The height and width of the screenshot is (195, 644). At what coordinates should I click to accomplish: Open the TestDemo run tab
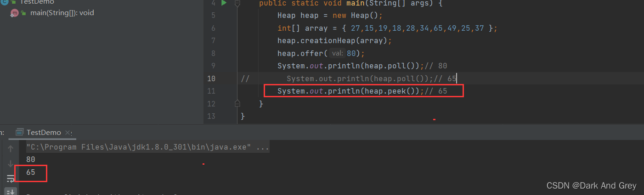(x=43, y=132)
